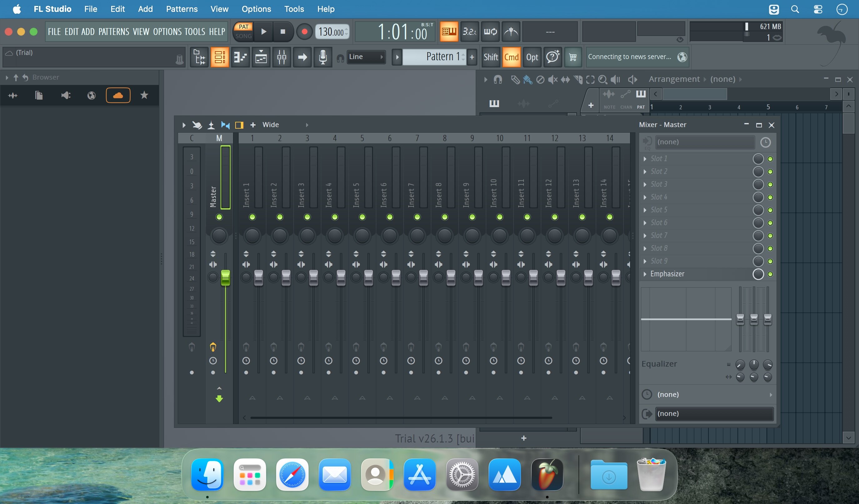Toggle playlist magnet snap icon

coord(498,79)
